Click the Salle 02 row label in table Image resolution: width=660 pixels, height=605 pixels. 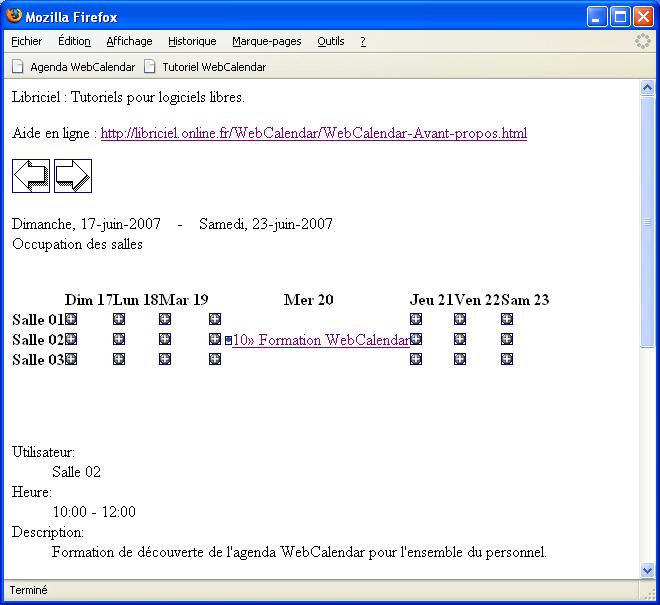click(38, 340)
